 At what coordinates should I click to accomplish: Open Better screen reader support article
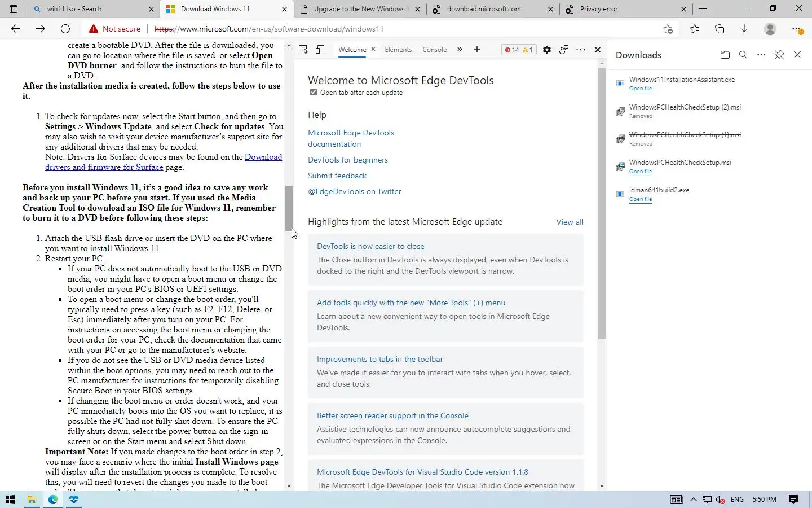(392, 415)
